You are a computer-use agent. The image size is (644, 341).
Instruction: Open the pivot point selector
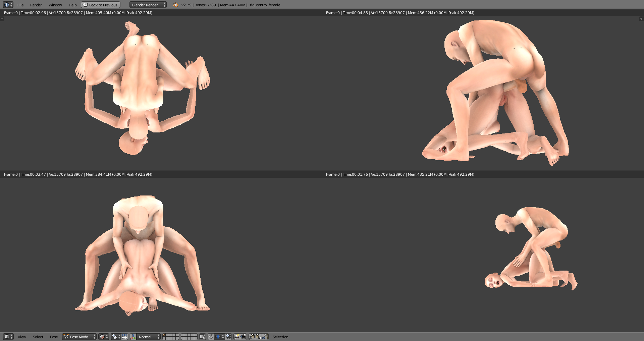116,337
